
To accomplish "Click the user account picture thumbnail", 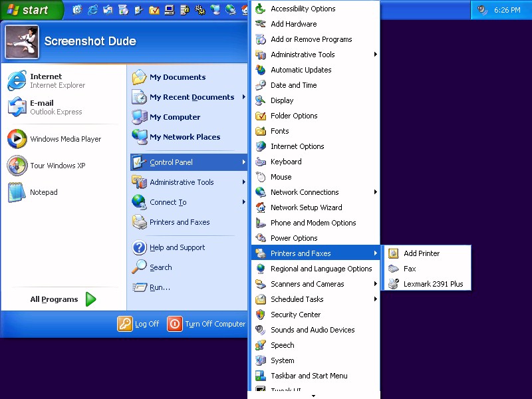I will [x=22, y=42].
